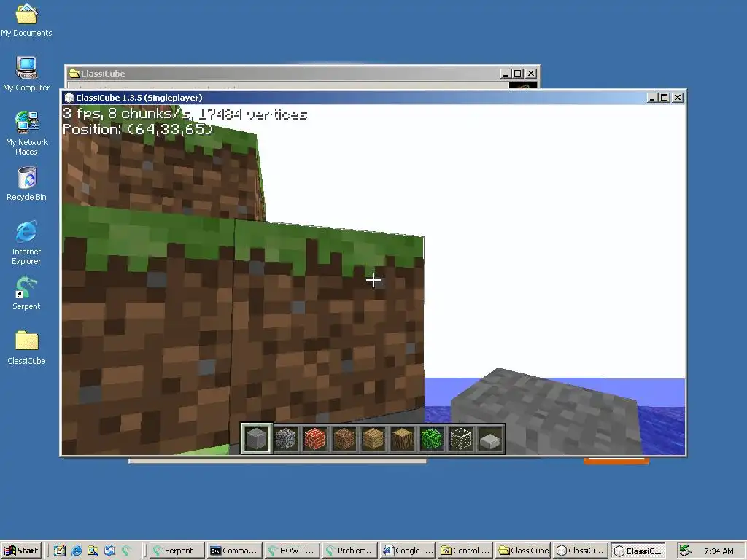Minimize the background ClassiCube folder window
Image resolution: width=747 pixels, height=560 pixels.
506,74
